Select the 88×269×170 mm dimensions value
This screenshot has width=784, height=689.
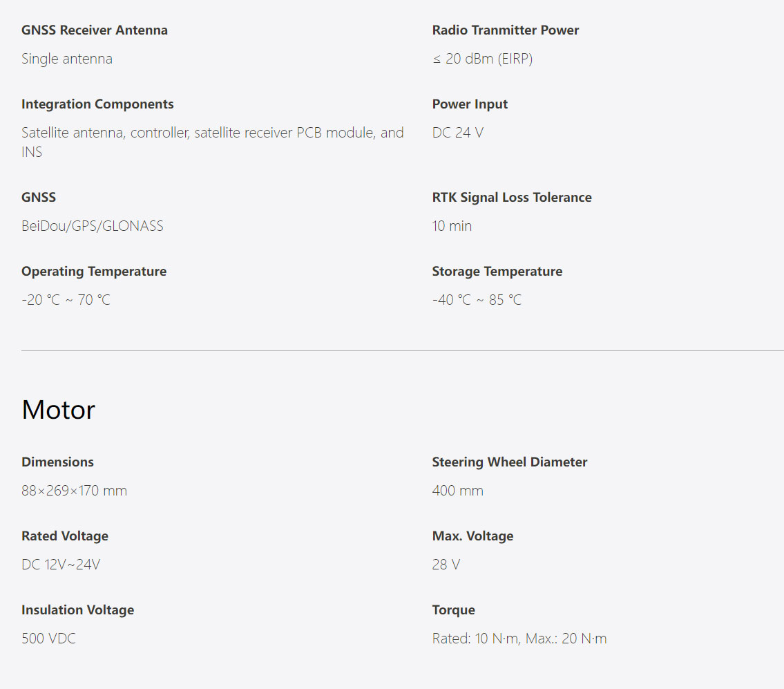click(75, 491)
